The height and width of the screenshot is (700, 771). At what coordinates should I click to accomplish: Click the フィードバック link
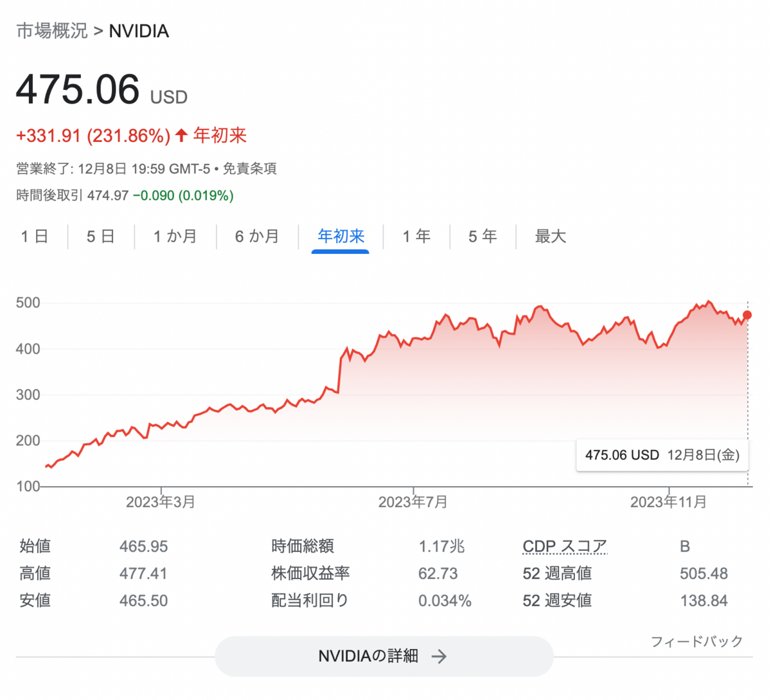pos(696,641)
